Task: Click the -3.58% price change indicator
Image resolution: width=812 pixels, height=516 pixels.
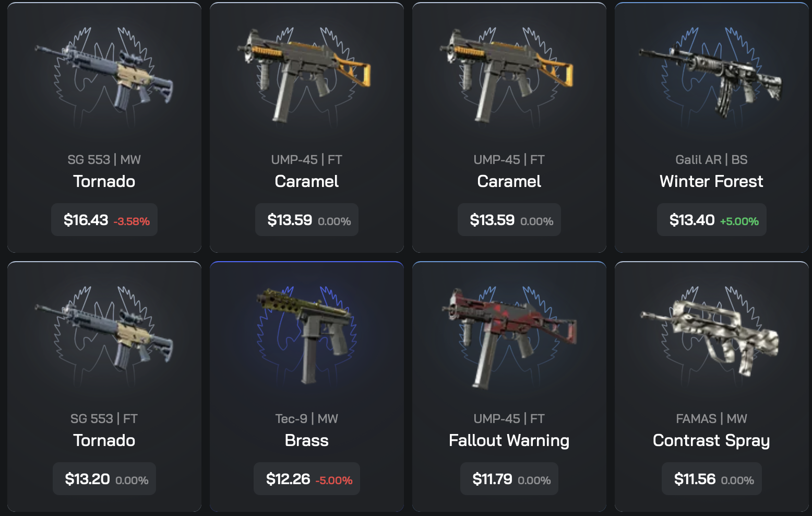Action: click(x=132, y=221)
